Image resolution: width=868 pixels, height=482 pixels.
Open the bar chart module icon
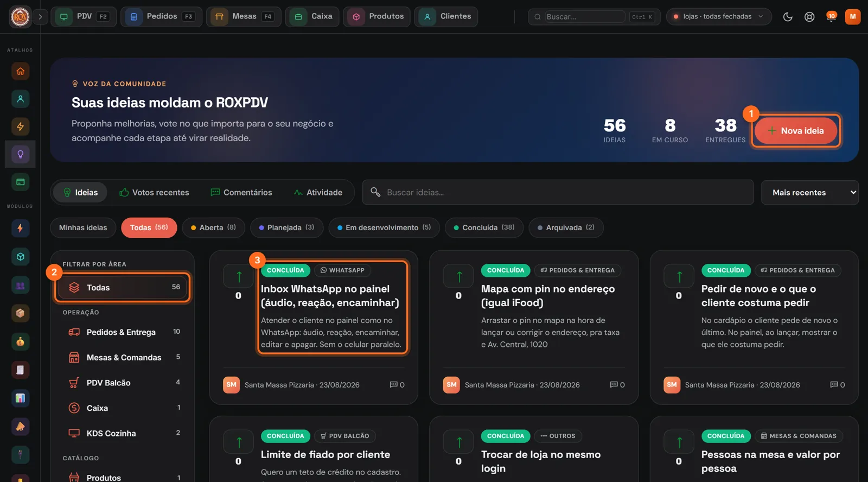[20, 398]
